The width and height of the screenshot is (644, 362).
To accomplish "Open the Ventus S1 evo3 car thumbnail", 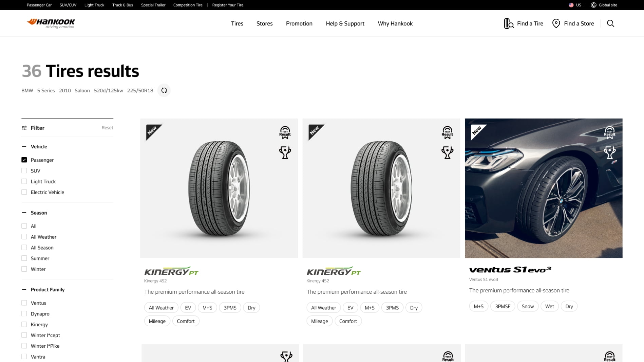I will tap(544, 188).
